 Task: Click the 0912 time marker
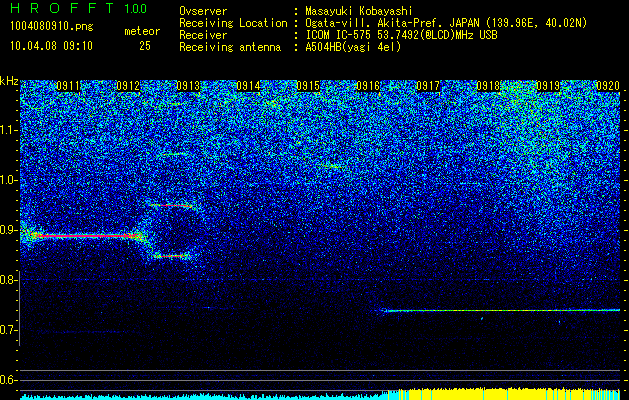(x=128, y=86)
